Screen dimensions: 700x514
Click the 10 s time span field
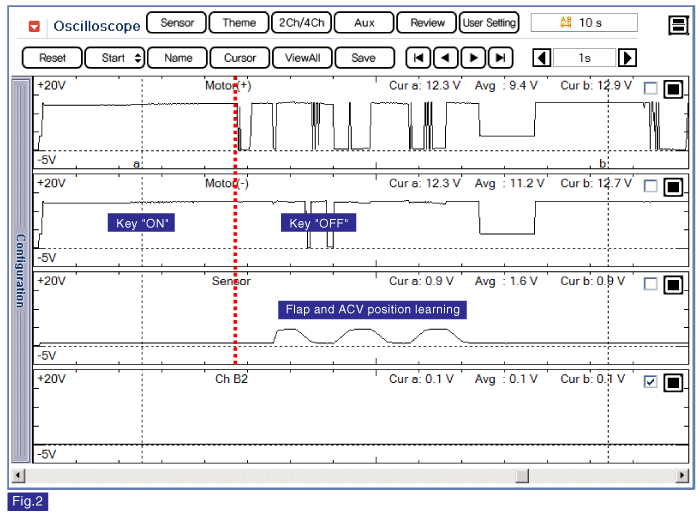[x=584, y=22]
